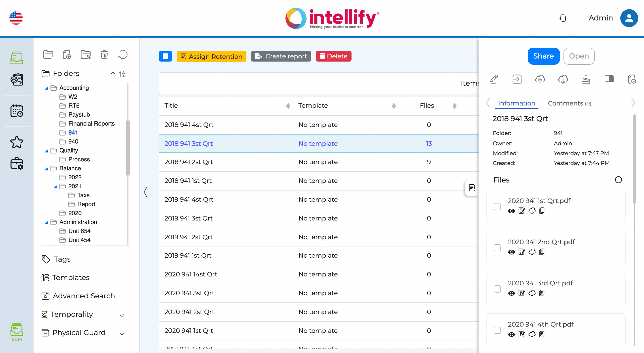Open the edit/rename icon in the details panel
The width and height of the screenshot is (644, 353).
tap(494, 79)
